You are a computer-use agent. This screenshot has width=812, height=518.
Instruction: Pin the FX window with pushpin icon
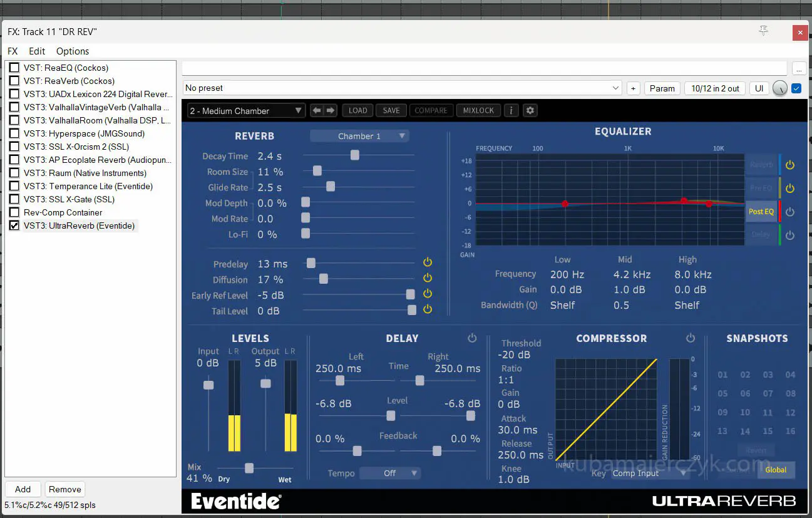point(763,31)
